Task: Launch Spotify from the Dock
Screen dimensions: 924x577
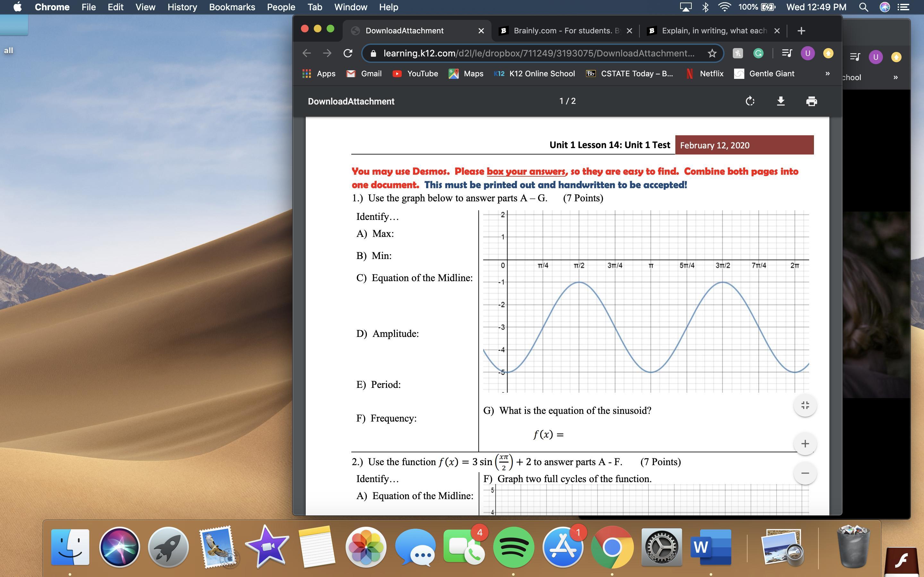Action: (x=514, y=547)
